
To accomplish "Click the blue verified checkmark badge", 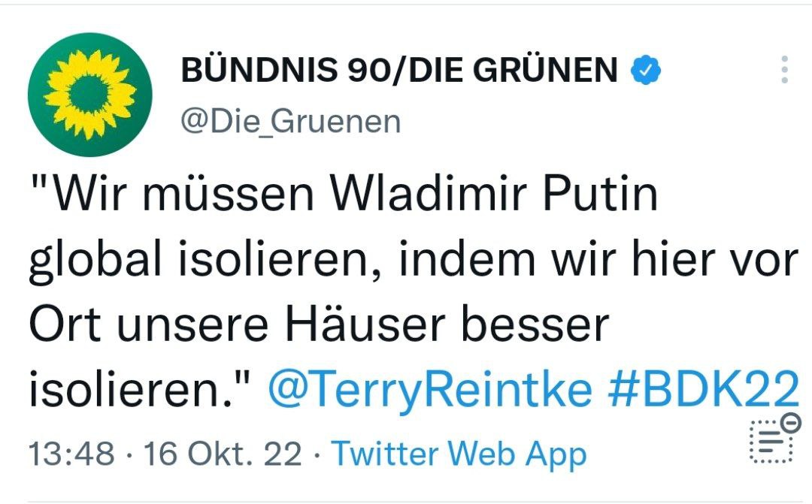I will [646, 71].
